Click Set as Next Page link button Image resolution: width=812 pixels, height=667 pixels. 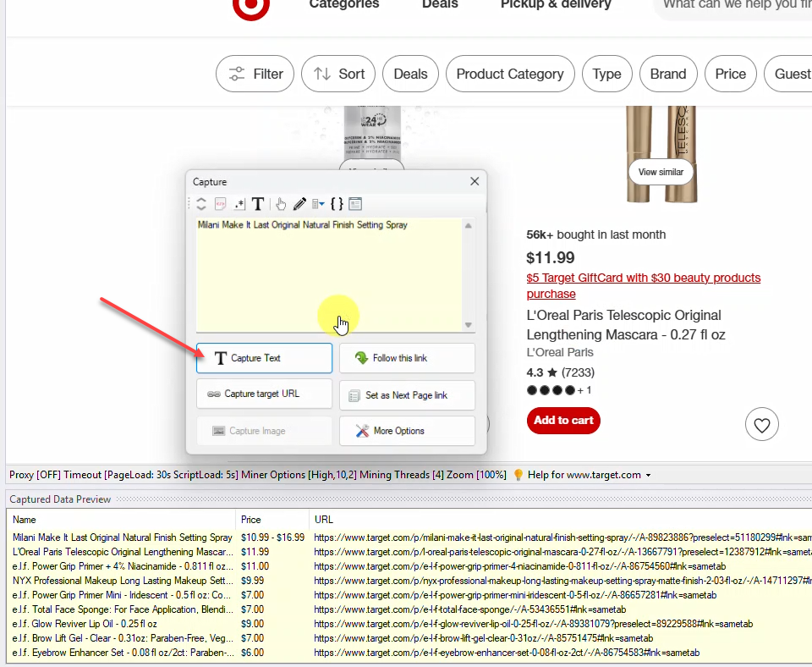coord(407,395)
